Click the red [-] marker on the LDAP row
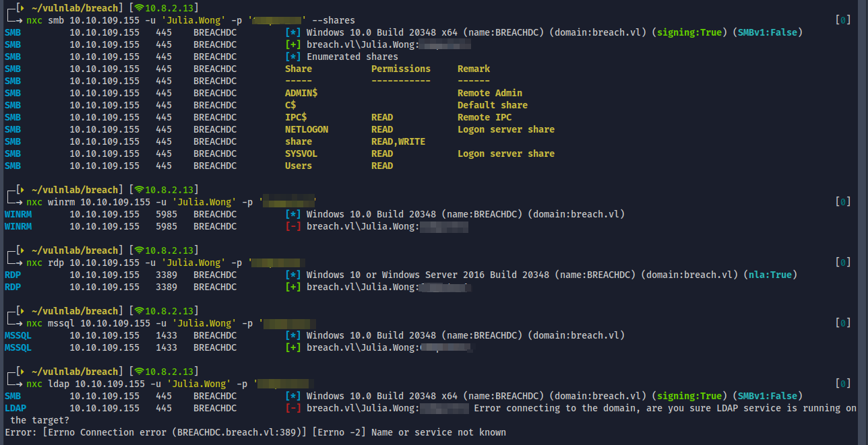Image resolution: width=868 pixels, height=445 pixels. click(x=293, y=408)
